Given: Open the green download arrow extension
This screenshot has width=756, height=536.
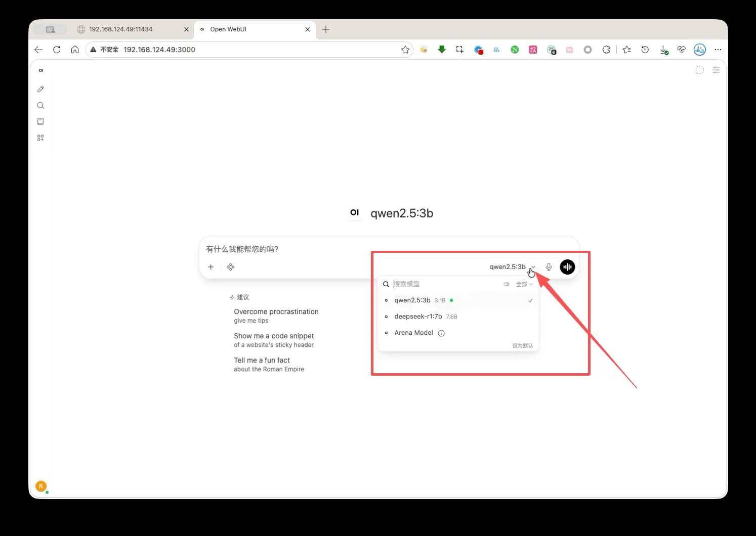Looking at the screenshot, I should click(442, 50).
